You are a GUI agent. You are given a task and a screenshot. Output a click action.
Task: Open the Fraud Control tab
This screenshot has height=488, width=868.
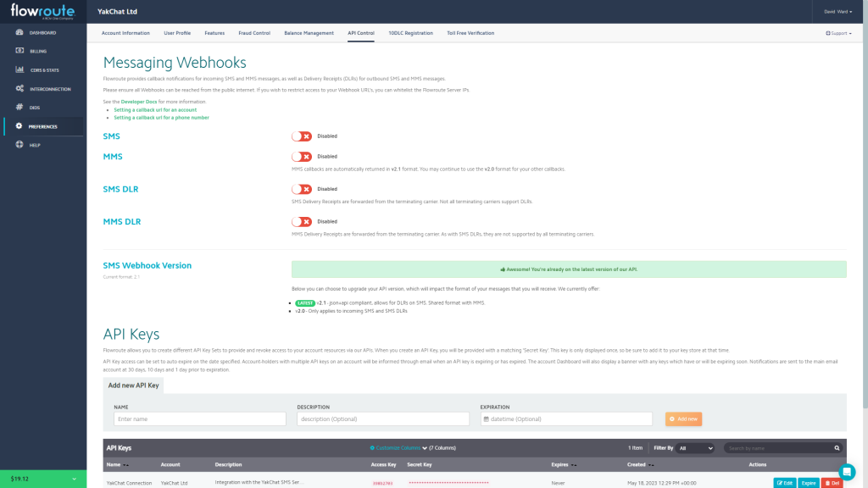pyautogui.click(x=254, y=33)
